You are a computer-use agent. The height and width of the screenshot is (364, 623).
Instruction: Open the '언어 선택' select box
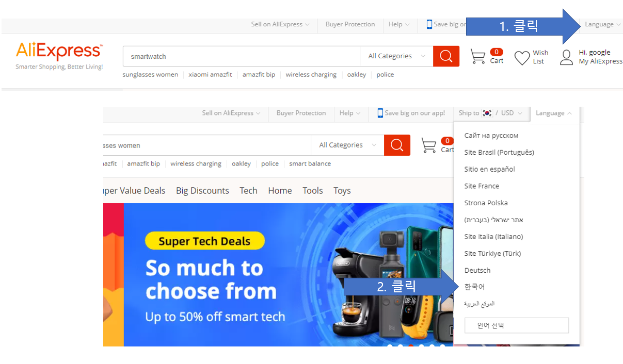point(516,325)
